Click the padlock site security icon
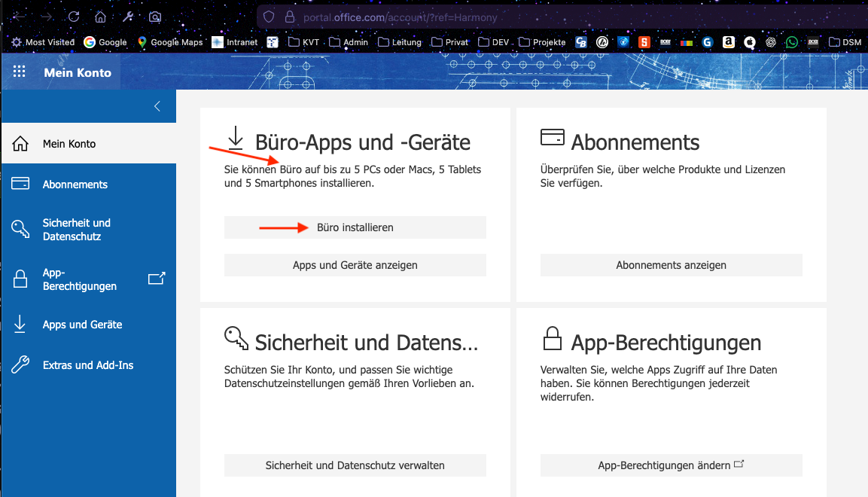The height and width of the screenshot is (497, 868). [x=290, y=17]
